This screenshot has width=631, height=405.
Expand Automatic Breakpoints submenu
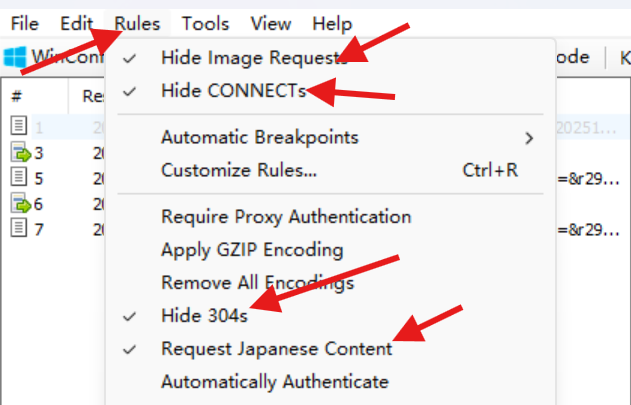(x=259, y=137)
